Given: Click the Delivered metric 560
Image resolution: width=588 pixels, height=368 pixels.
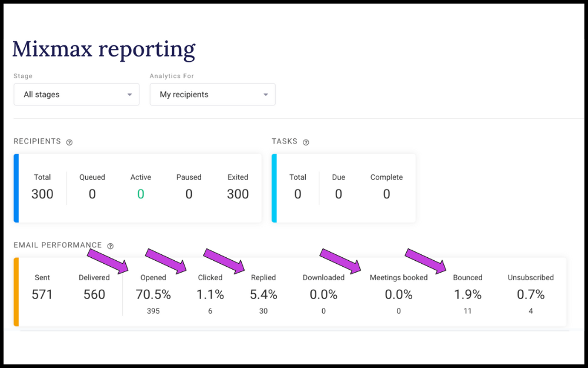Looking at the screenshot, I should (94, 294).
